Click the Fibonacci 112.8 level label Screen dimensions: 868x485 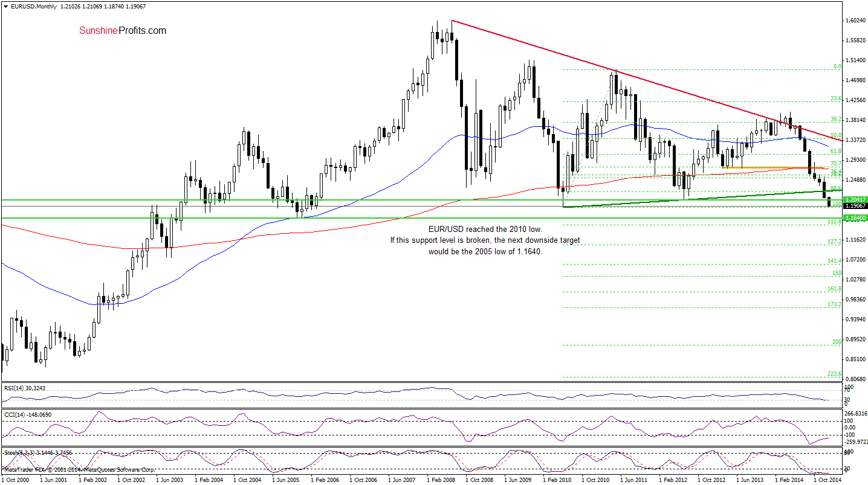835,222
